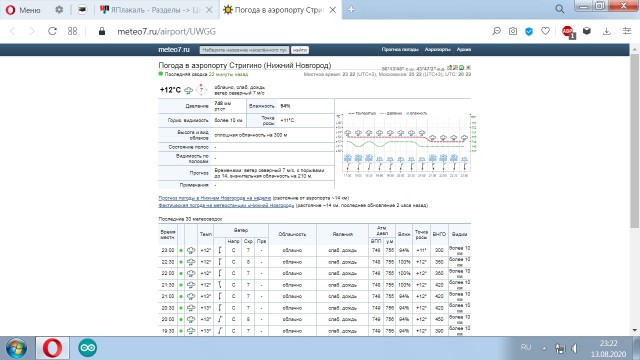
Task: Click the meteo7.ru site logo
Action: (174, 49)
